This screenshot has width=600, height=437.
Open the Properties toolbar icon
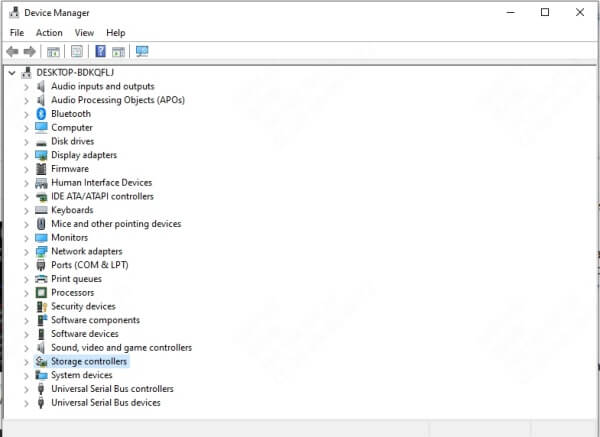tap(77, 51)
